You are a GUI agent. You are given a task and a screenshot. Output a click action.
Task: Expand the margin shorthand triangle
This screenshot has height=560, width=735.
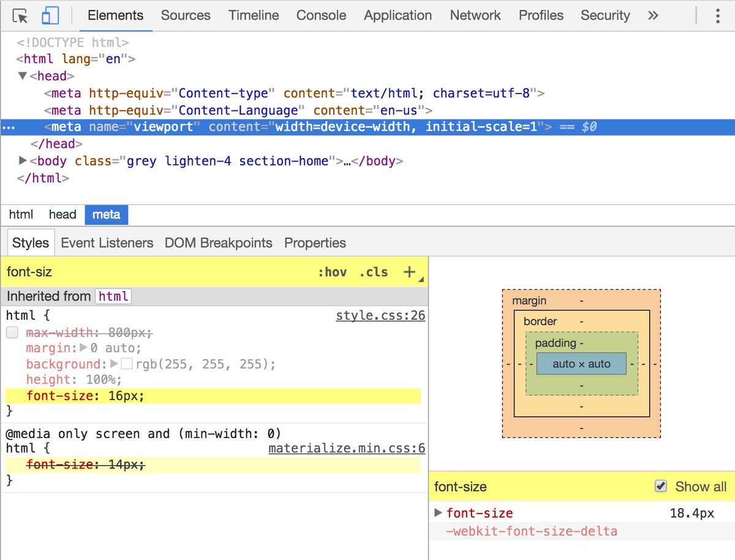tap(84, 348)
